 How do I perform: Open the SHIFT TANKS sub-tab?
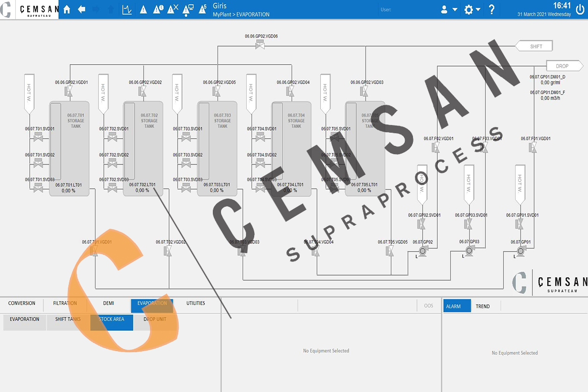coord(68,322)
